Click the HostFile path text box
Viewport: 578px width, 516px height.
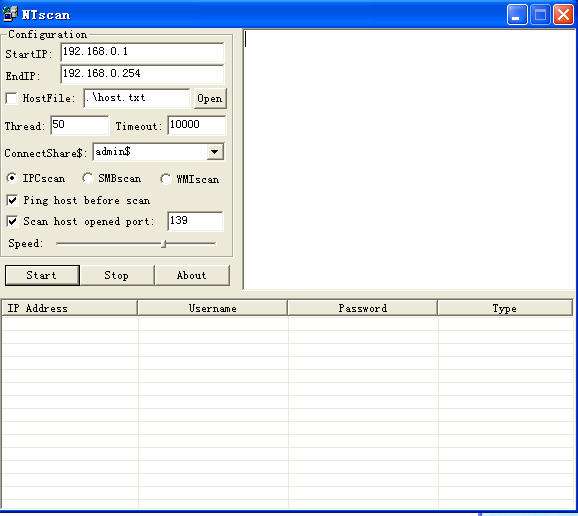tap(137, 98)
